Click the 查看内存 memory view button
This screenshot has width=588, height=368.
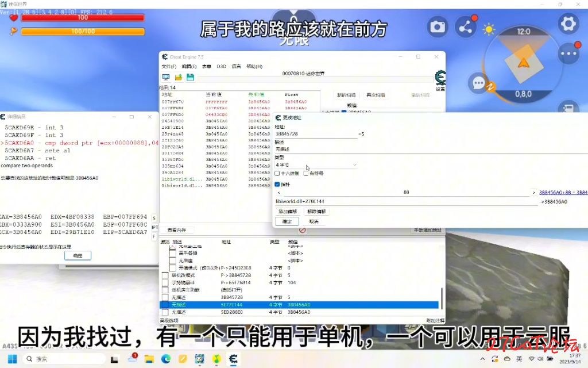pos(177,230)
